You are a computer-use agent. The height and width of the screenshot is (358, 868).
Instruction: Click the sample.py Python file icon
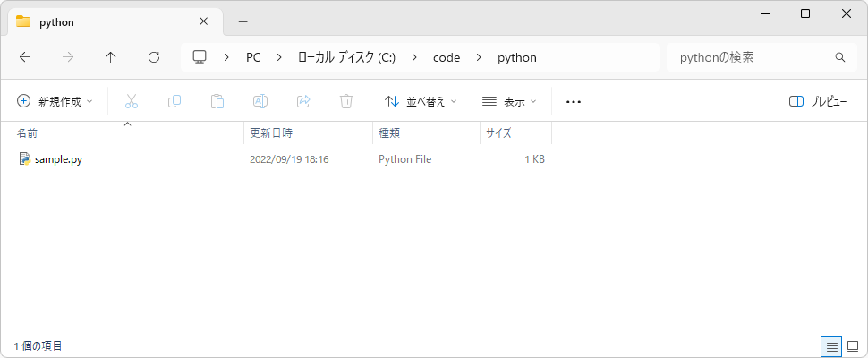click(24, 159)
